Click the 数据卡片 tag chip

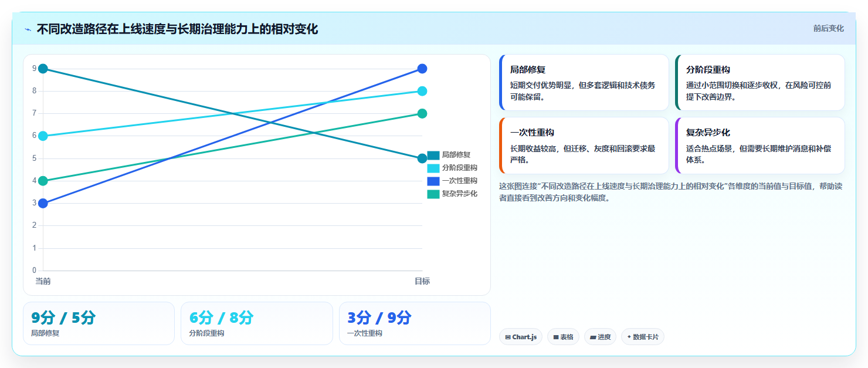643,337
